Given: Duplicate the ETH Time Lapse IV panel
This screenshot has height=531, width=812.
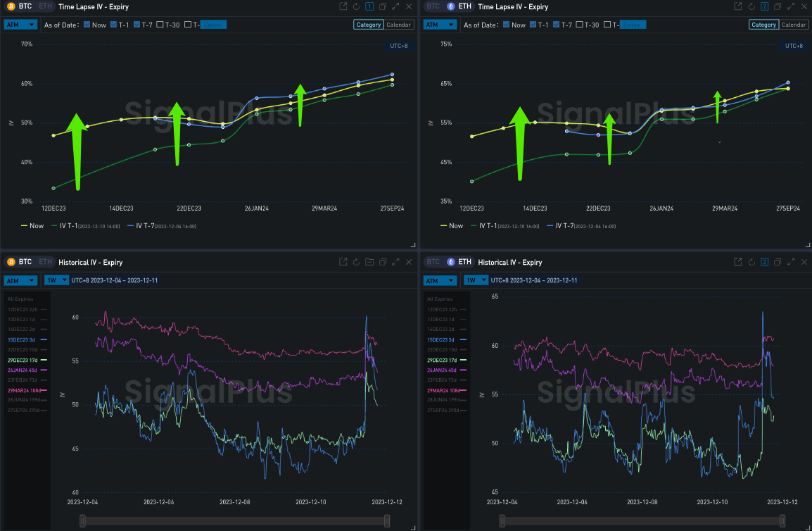Looking at the screenshot, I should click(778, 6).
